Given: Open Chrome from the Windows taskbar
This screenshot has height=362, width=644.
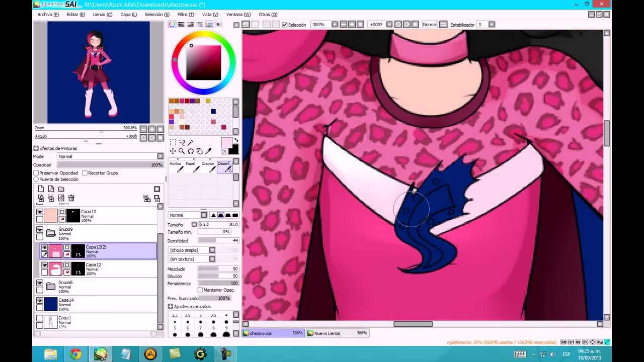Looking at the screenshot, I should point(75,354).
